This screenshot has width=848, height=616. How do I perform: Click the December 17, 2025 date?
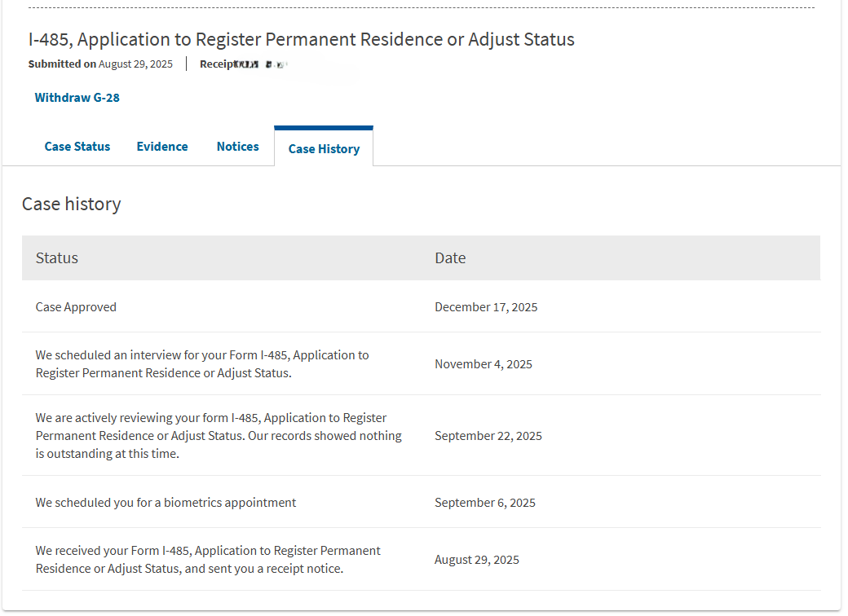(x=486, y=307)
